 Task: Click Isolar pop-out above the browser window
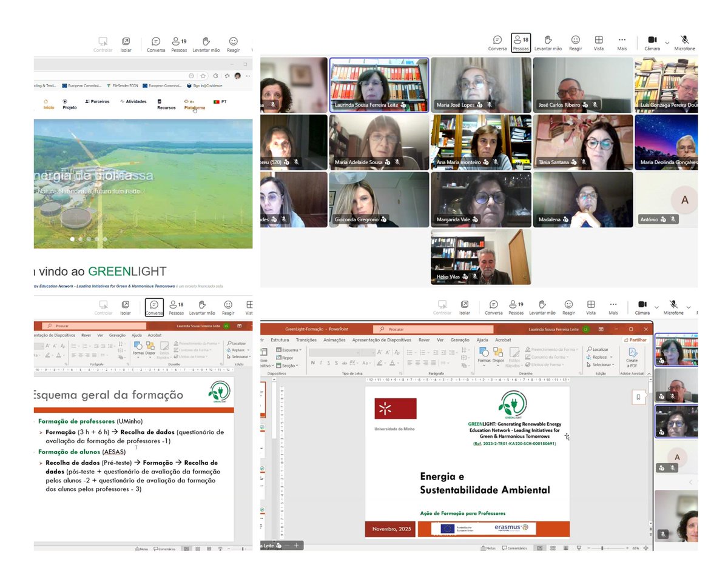point(127,44)
